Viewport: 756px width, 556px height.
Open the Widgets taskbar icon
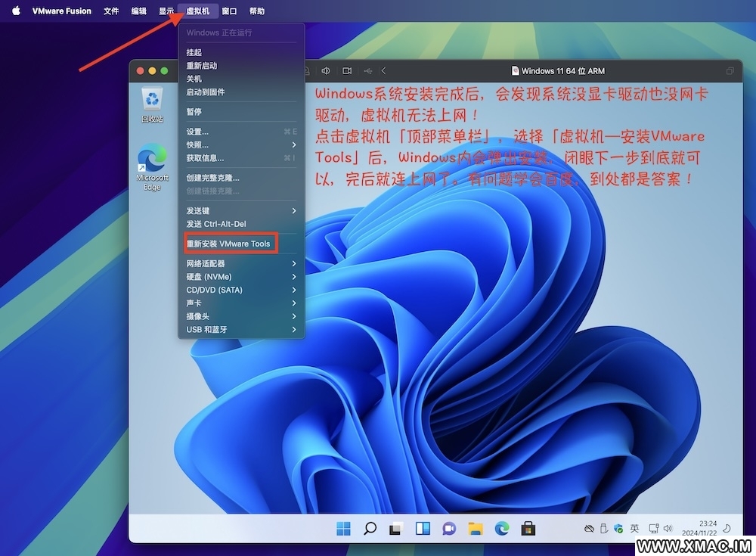pos(423,529)
